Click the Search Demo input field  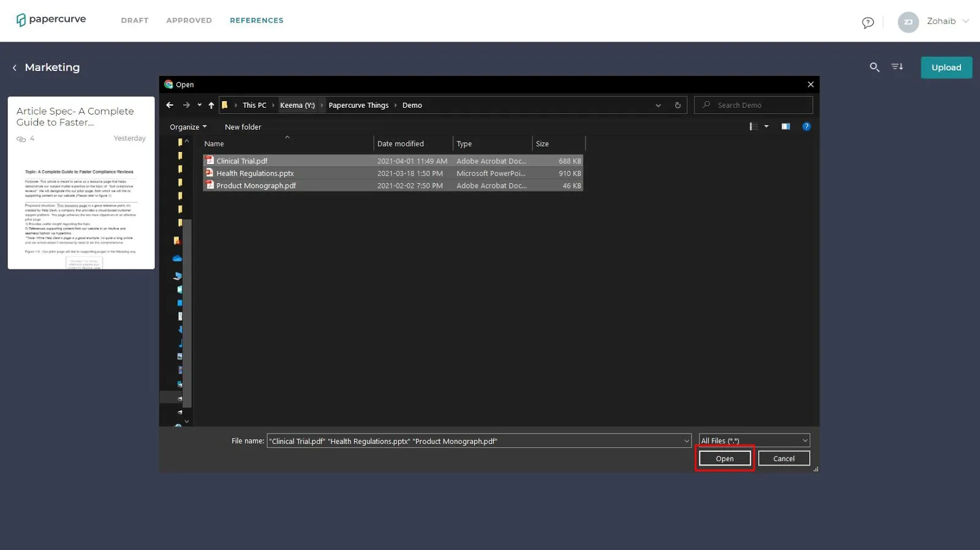coord(753,105)
